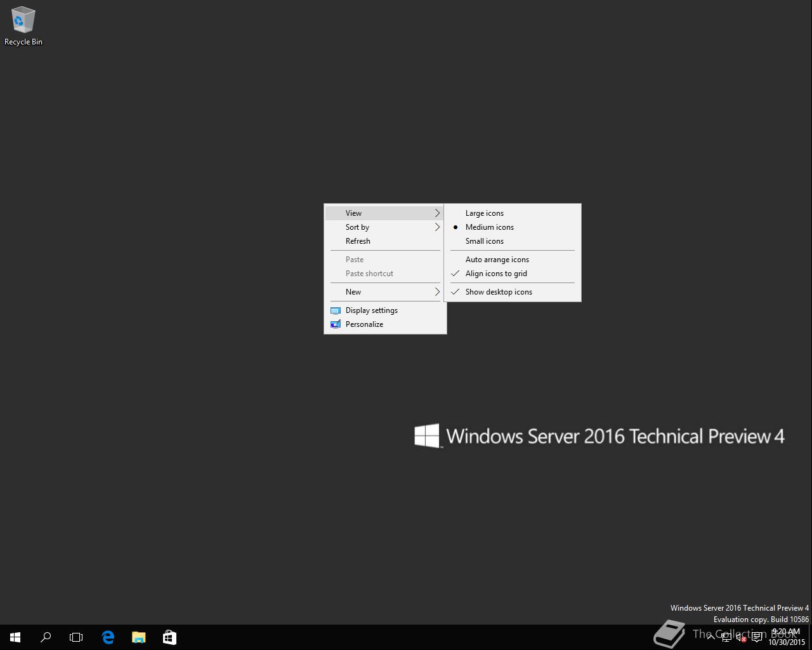The width and height of the screenshot is (812, 650).
Task: Click the Personalize menu icon
Action: (x=336, y=324)
